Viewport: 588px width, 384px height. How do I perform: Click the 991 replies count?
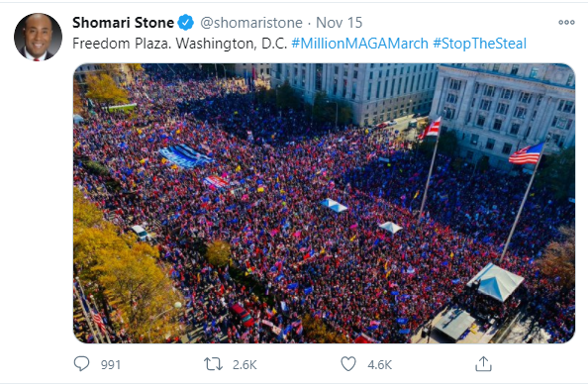click(x=111, y=365)
